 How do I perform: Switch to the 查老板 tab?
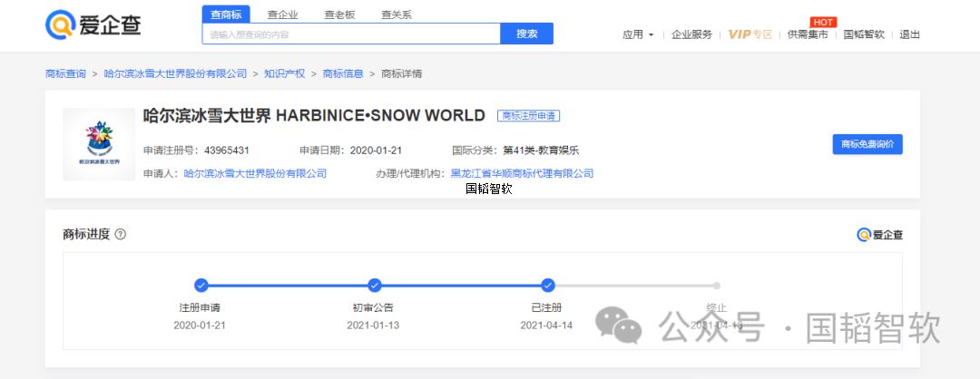[339, 15]
